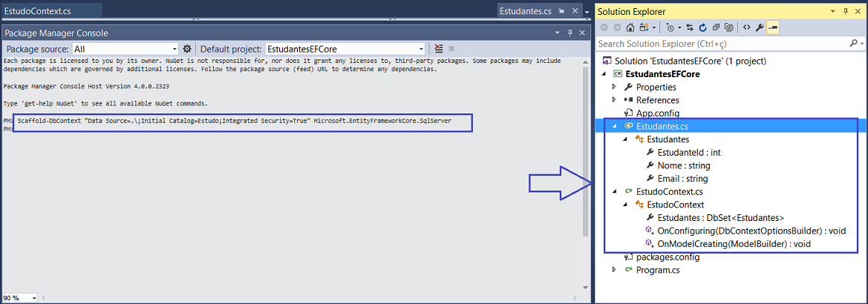Open the Pending Changes Filter clock icon
Viewport: 868px width, 304px height.
click(671, 27)
